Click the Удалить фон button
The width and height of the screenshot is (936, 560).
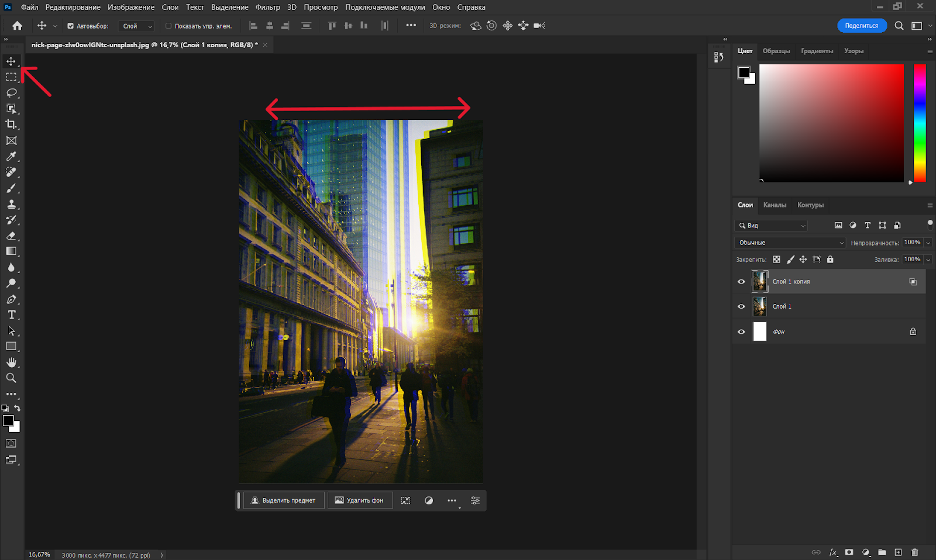[360, 500]
